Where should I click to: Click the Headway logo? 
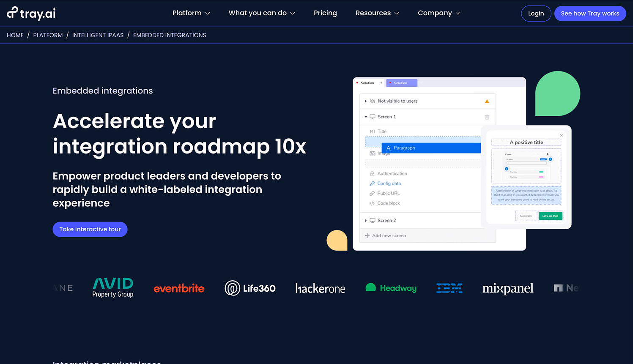(391, 288)
